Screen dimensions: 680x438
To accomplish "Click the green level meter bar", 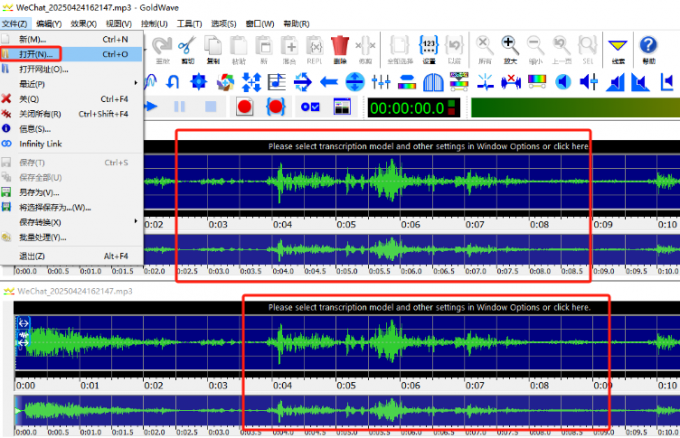I will (575, 107).
